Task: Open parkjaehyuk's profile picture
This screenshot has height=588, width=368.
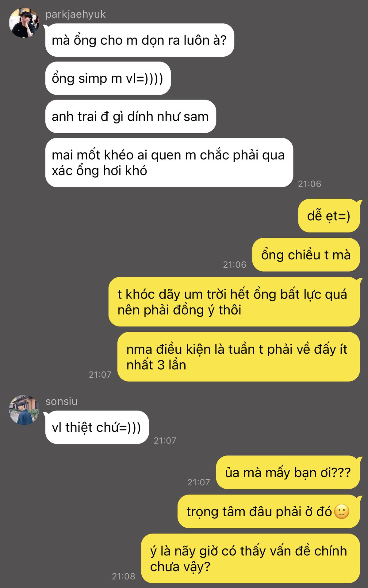Action: (x=24, y=23)
